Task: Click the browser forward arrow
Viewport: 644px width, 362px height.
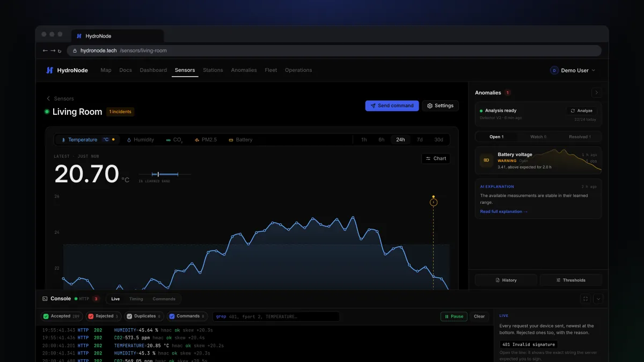Action: point(52,50)
